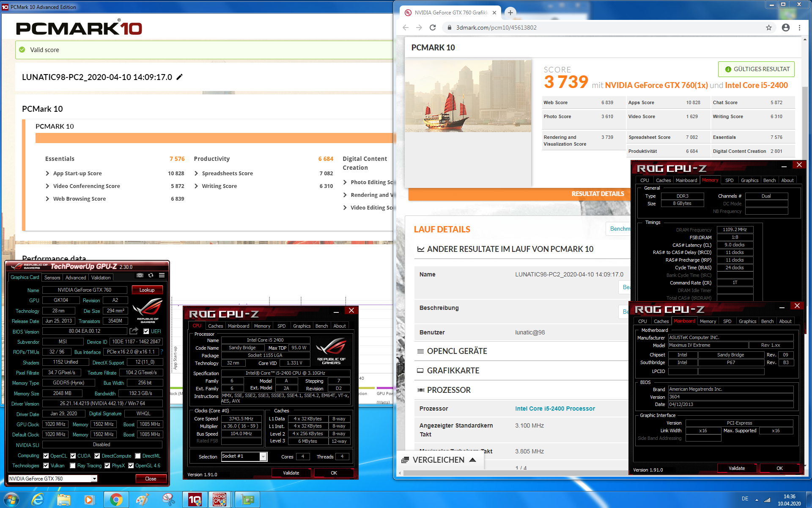Switch to the Validation tab in GPU-Z

(x=101, y=278)
